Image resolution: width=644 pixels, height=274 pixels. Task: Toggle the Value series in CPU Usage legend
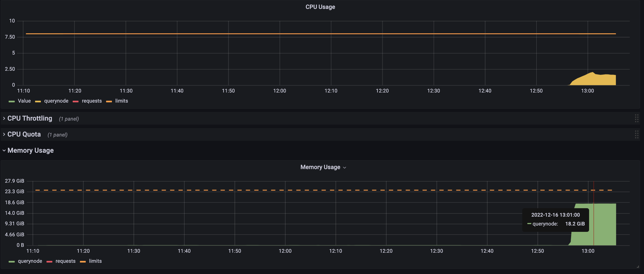24,101
